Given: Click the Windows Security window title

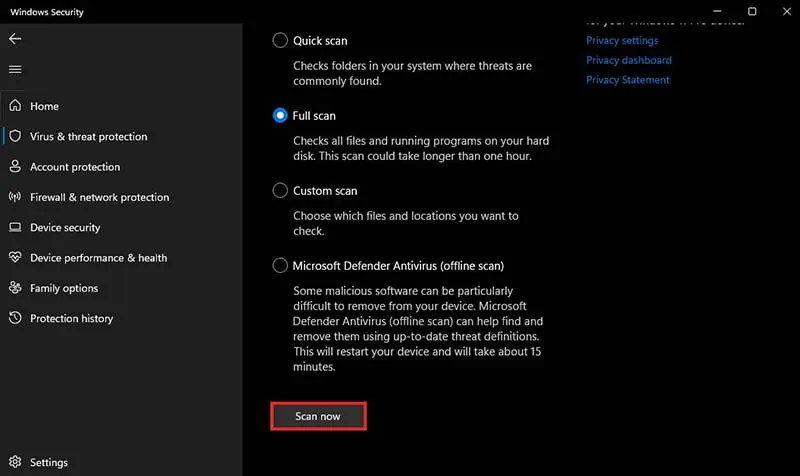Looking at the screenshot, I should 46,12.
